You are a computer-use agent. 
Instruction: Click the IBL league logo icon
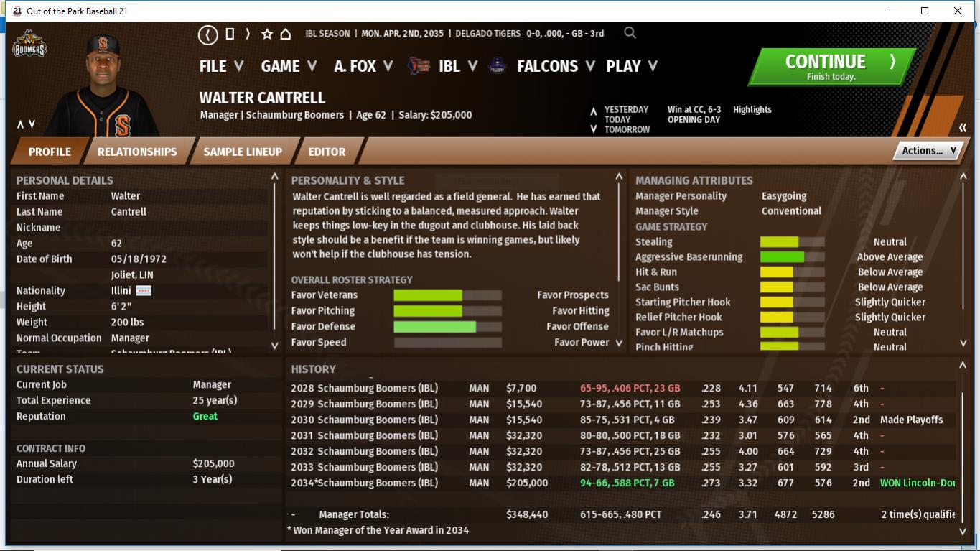tap(419, 66)
